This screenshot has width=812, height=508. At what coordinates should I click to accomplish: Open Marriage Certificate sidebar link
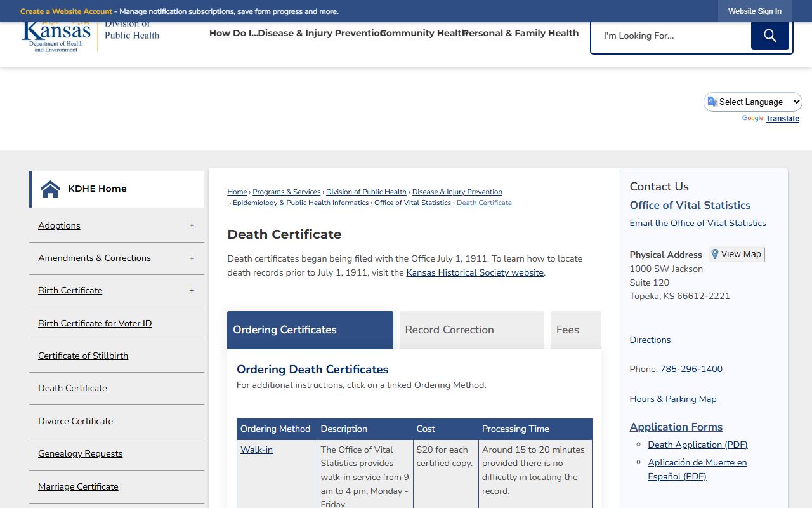point(78,486)
